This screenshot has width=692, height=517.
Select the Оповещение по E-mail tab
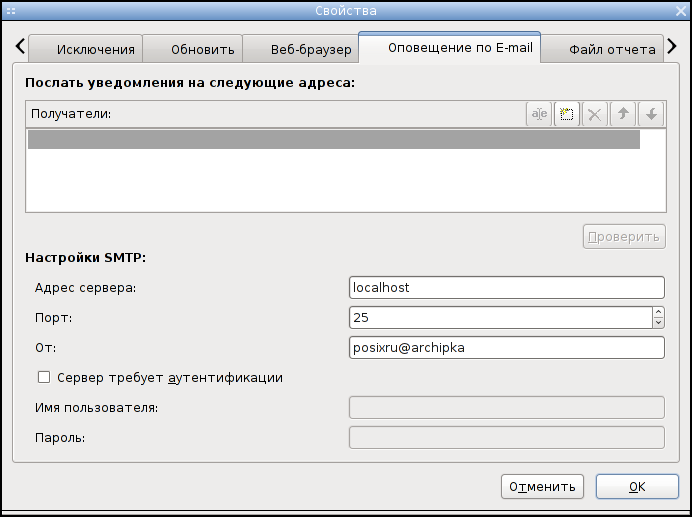[450, 48]
